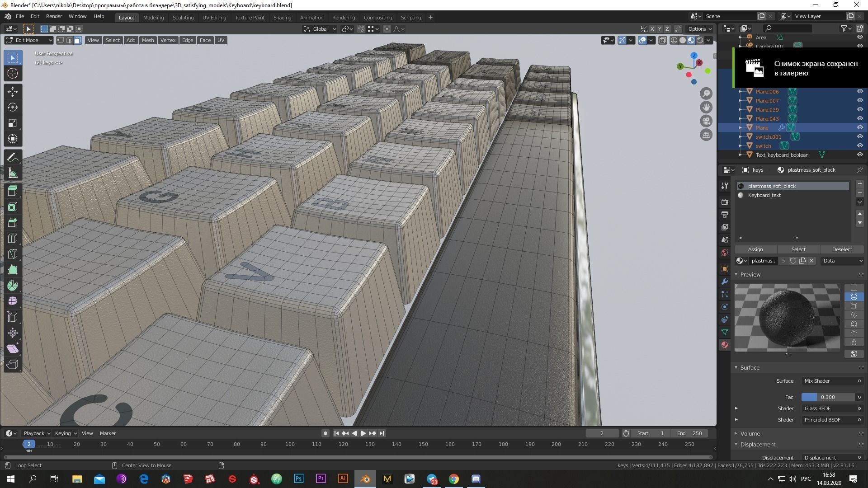Switch to the Shading workspace tab
This screenshot has height=488, width=868.
coord(282,18)
